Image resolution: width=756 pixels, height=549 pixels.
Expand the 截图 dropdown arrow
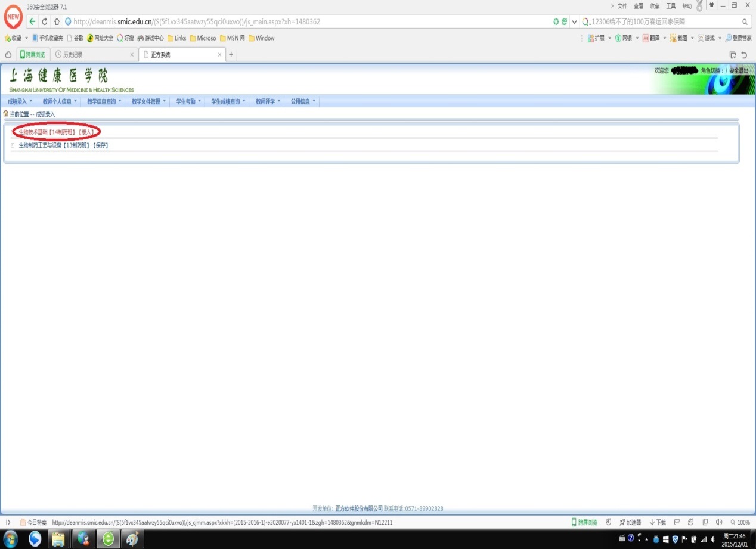click(x=692, y=38)
